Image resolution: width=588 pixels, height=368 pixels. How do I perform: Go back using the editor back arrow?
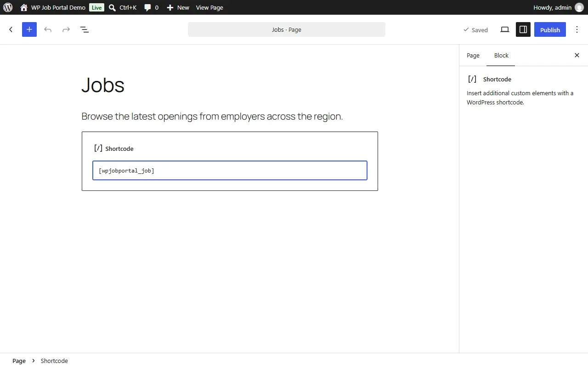click(11, 29)
